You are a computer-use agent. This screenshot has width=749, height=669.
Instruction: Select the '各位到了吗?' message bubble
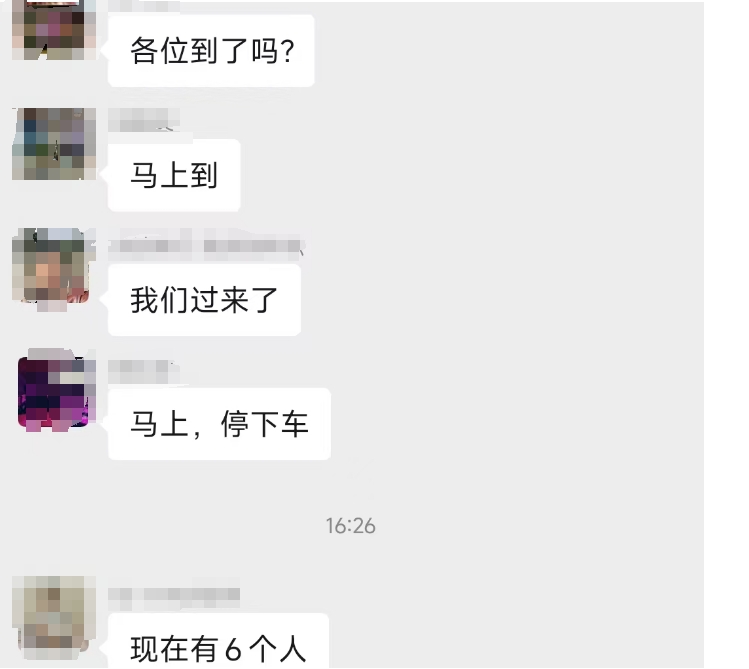tap(211, 51)
